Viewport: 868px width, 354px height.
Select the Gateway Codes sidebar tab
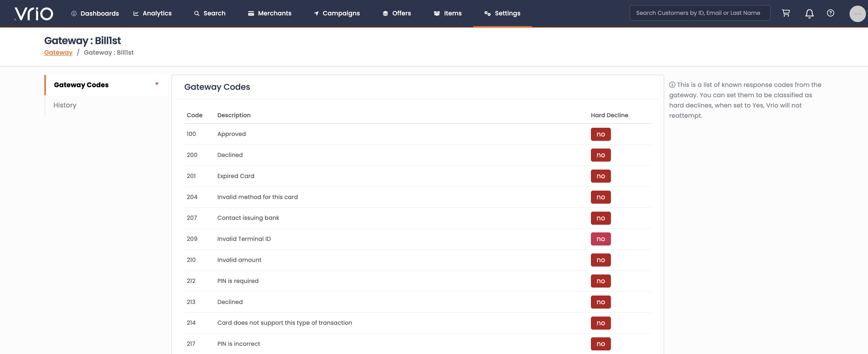pos(106,85)
